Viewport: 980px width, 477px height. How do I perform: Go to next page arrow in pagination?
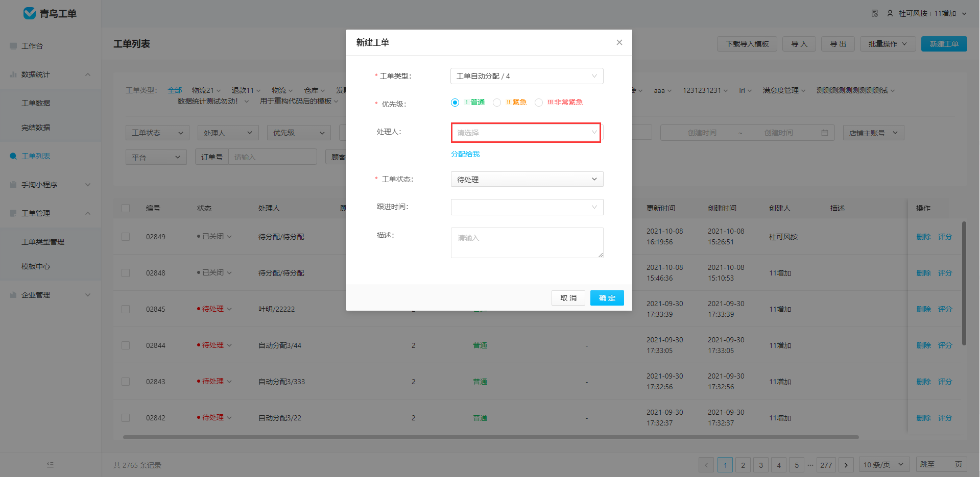click(x=846, y=465)
